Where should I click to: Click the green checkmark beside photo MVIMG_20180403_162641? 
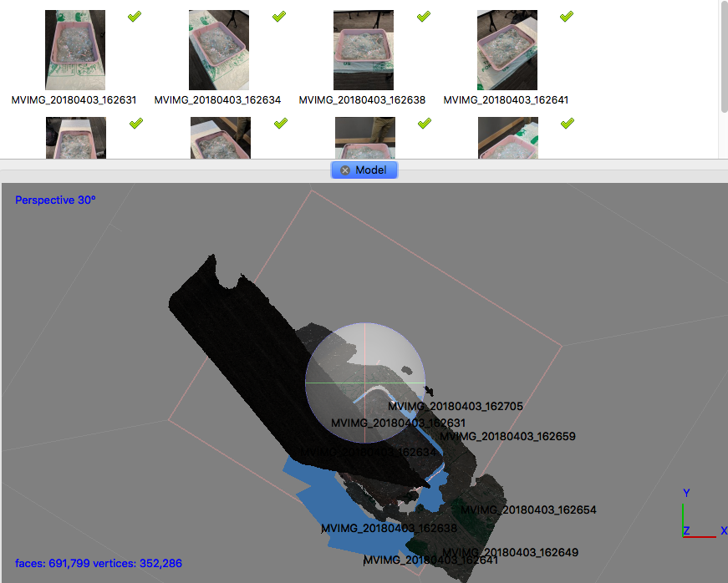pos(567,17)
